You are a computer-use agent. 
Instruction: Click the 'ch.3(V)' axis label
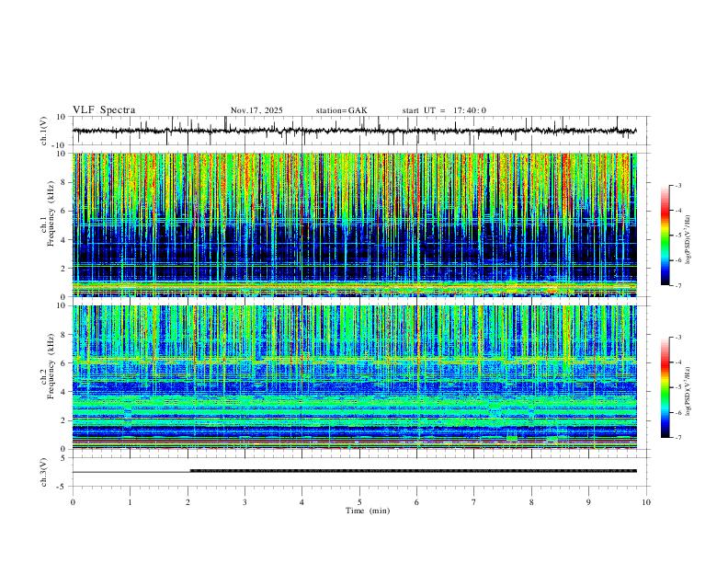[x=43, y=472]
